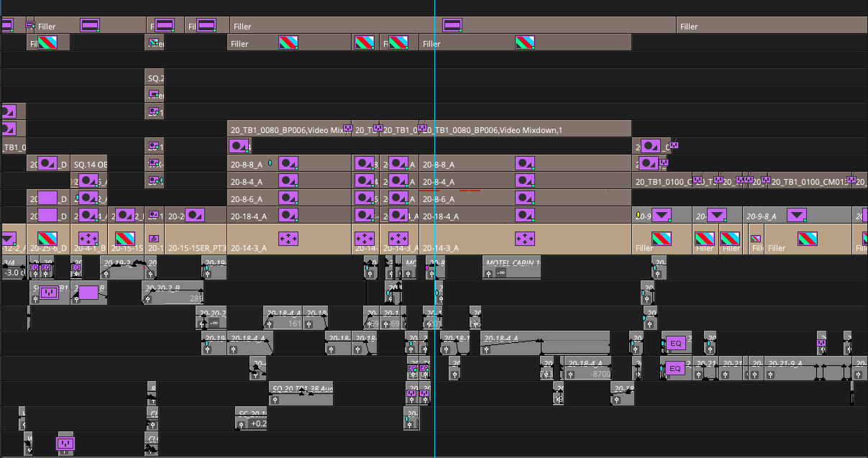Select the "SC 20.1" audio clip
The width and height of the screenshot is (868, 458).
tap(251, 418)
